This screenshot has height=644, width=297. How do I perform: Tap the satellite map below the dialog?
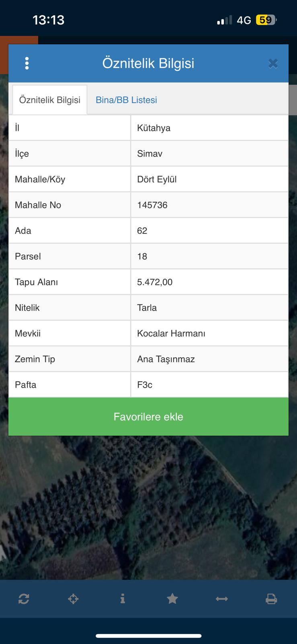coord(148,507)
